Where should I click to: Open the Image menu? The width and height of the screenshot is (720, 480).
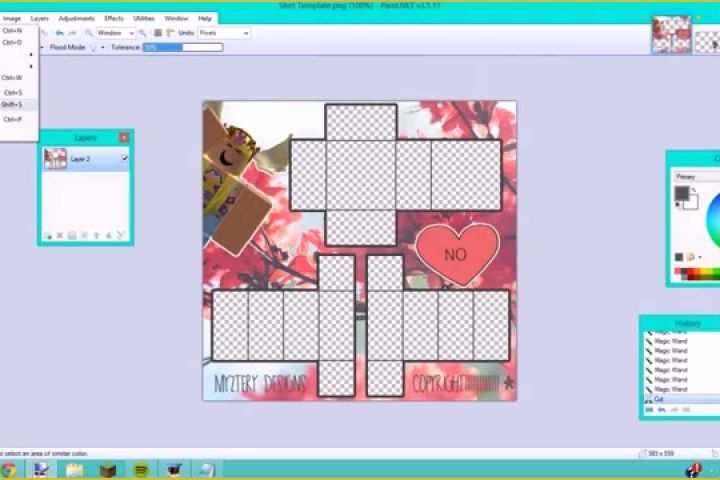12,19
